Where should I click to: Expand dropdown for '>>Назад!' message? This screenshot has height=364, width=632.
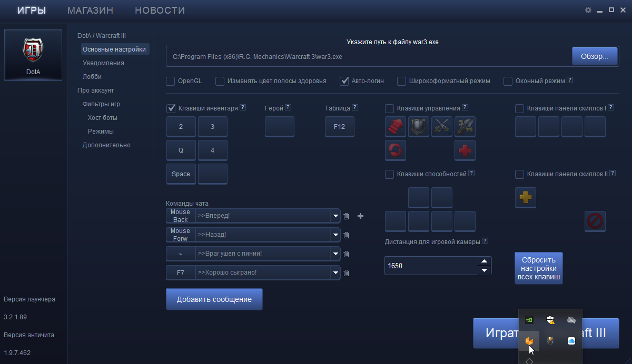(x=335, y=235)
